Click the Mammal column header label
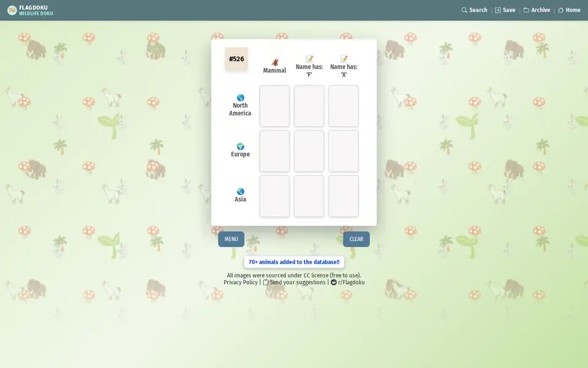Viewport: 588px width, 368px height. (274, 71)
